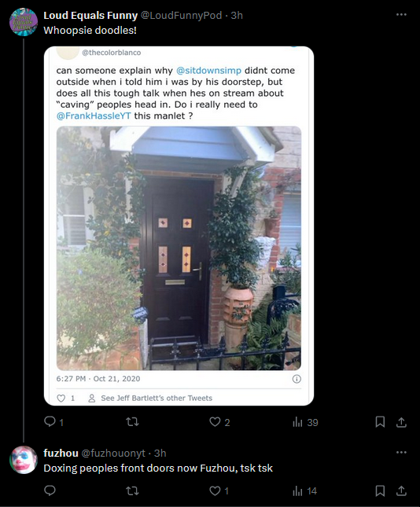The image size is (420, 507).
Task: Open the @LoudFunnyPod handle link
Action: point(181,15)
